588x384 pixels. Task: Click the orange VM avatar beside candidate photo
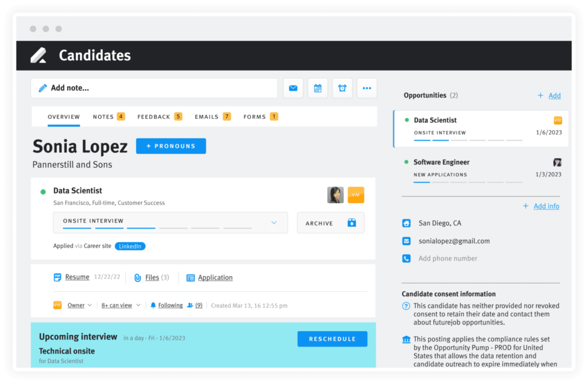tap(356, 195)
